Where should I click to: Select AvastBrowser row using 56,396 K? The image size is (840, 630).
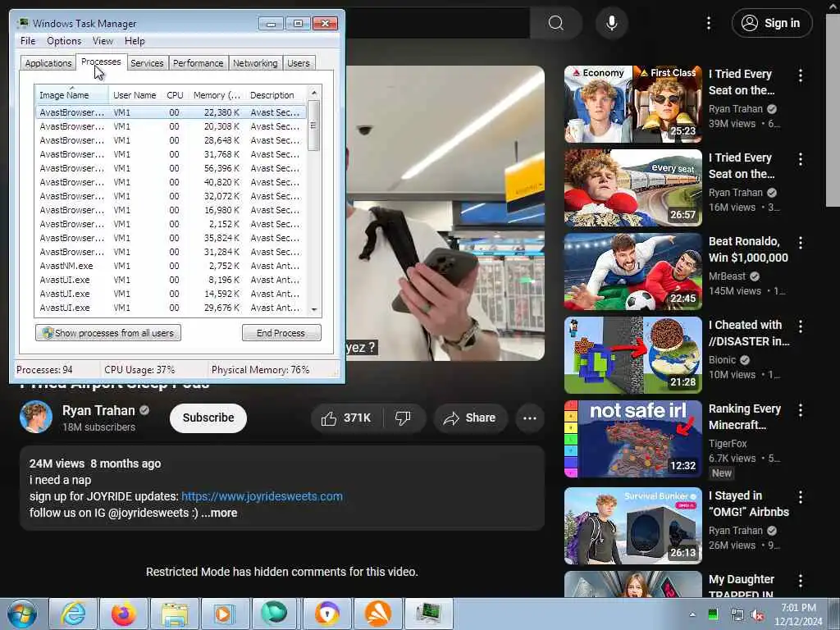[171, 168]
